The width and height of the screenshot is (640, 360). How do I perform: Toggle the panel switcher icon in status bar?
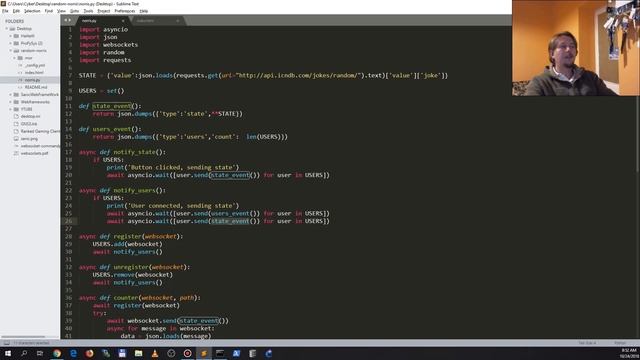click(x=7, y=343)
